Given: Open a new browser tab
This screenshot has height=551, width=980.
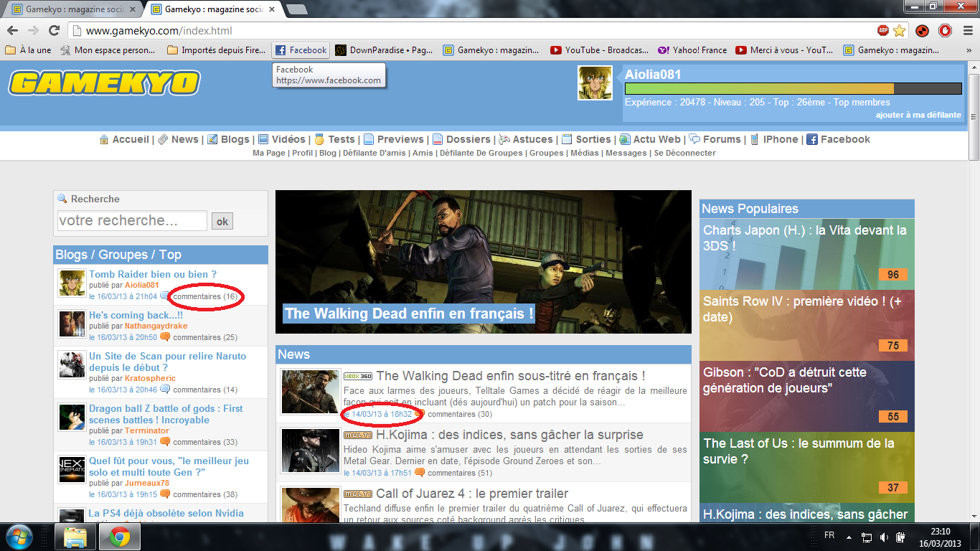Looking at the screenshot, I should click(296, 9).
